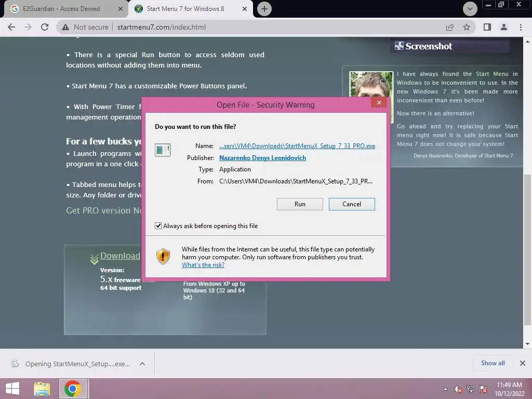Uncheck Always ask before opening this file
The width and height of the screenshot is (532, 399).
click(158, 226)
